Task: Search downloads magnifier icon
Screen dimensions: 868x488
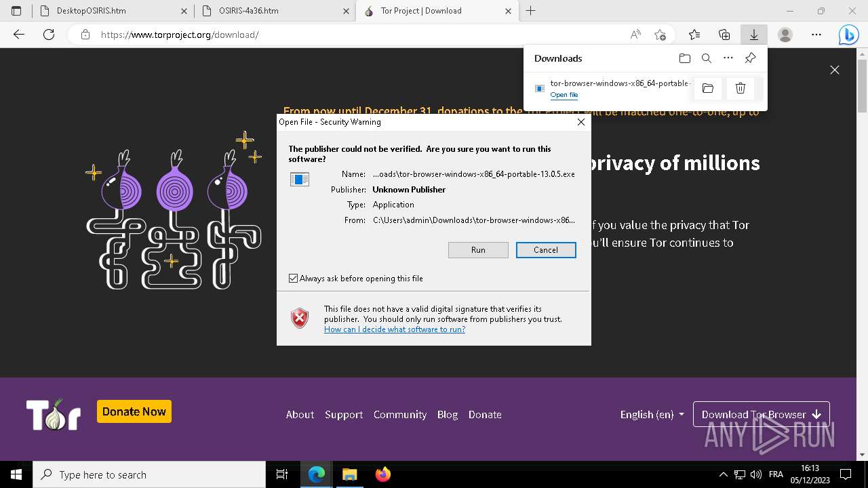Action: tap(707, 58)
